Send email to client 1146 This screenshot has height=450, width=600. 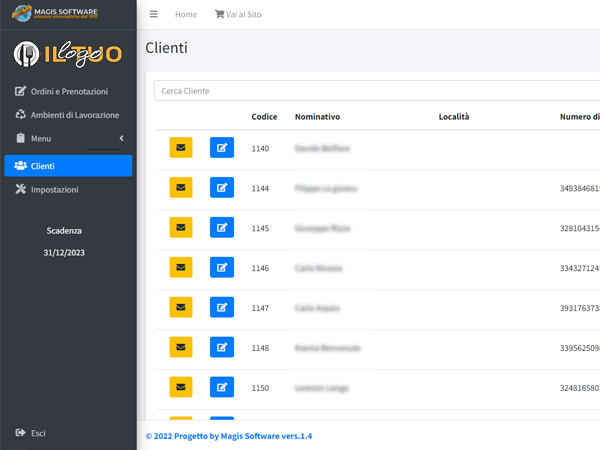click(181, 267)
